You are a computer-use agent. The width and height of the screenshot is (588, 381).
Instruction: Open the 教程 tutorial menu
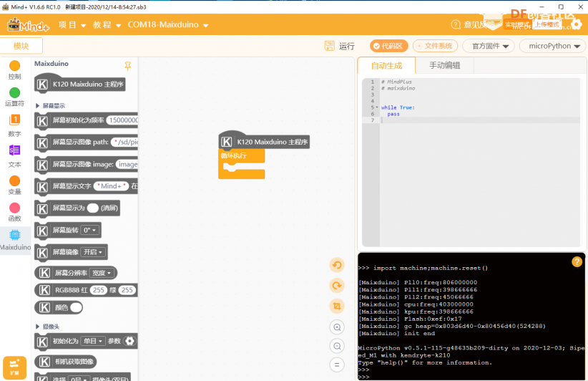[107, 25]
